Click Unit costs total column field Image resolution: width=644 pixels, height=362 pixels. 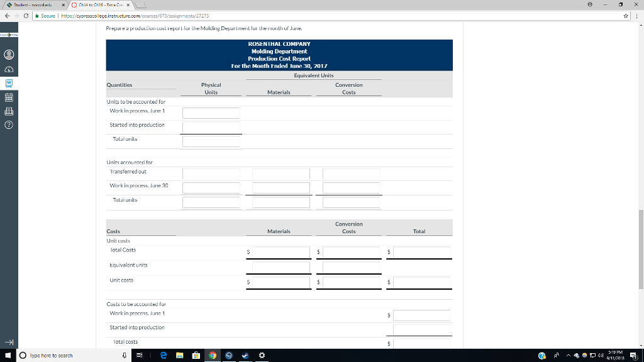coord(421,282)
